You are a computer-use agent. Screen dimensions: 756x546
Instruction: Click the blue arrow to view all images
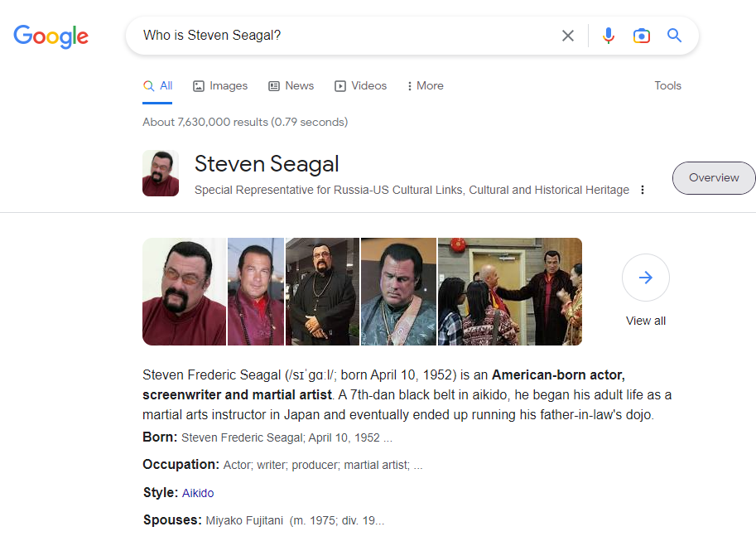click(x=646, y=278)
